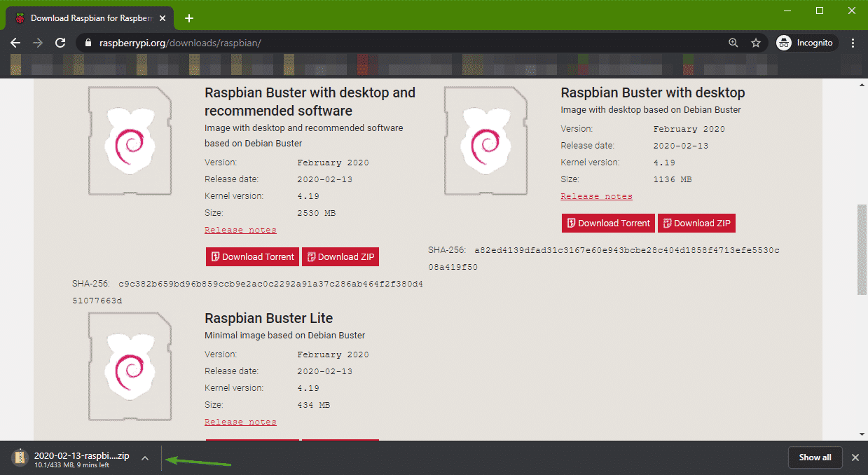
Task: Open the Chrome three-dot menu
Action: [x=853, y=43]
